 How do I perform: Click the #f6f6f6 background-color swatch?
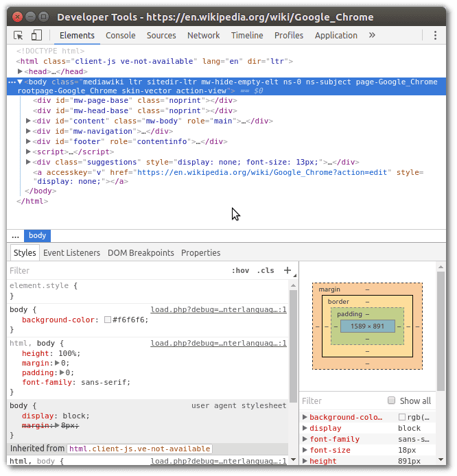(x=108, y=320)
